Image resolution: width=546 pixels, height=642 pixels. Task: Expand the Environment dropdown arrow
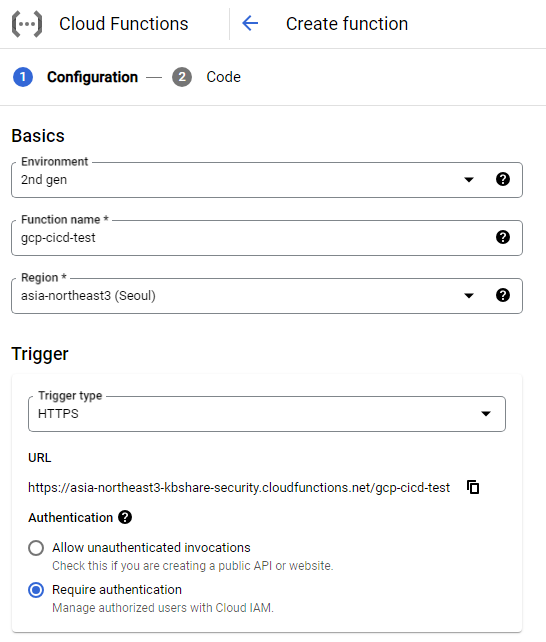[469, 179]
